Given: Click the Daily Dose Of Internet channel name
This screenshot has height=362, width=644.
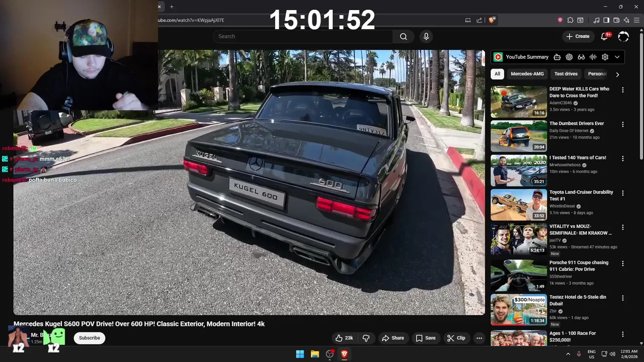Looking at the screenshot, I should coord(569,131).
